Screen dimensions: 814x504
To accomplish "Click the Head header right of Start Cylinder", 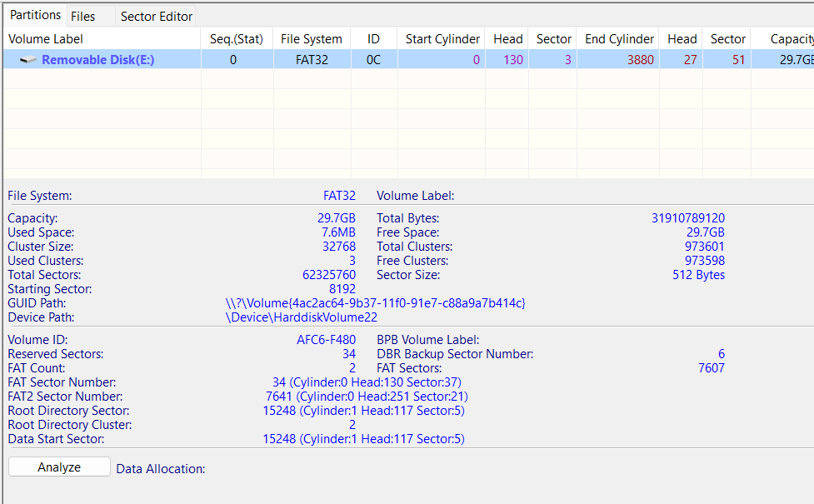I will (x=507, y=39).
